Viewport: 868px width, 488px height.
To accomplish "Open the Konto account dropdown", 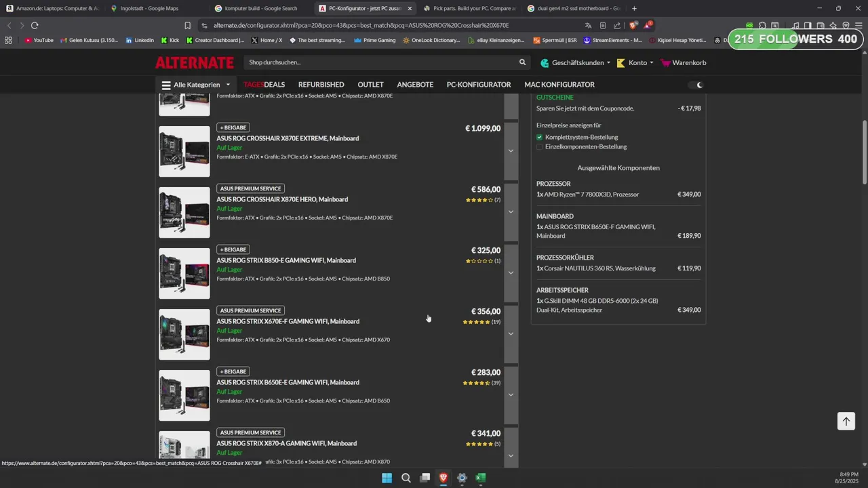I will click(x=635, y=62).
